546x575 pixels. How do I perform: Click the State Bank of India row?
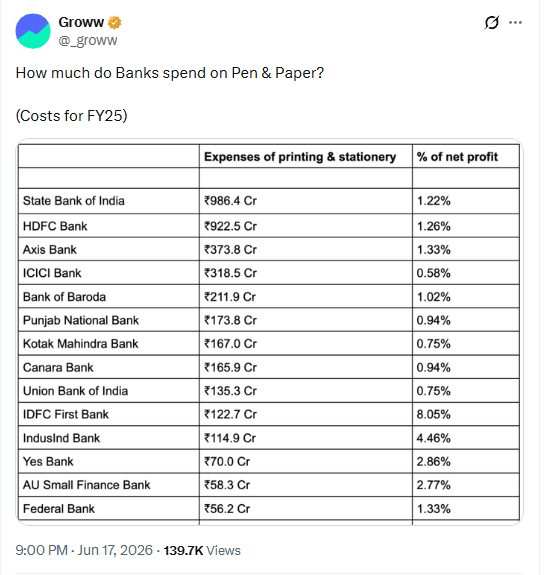pyautogui.click(x=269, y=201)
